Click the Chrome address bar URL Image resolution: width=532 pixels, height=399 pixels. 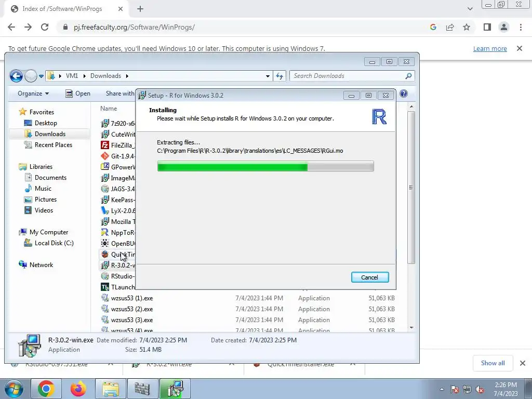coord(135,27)
